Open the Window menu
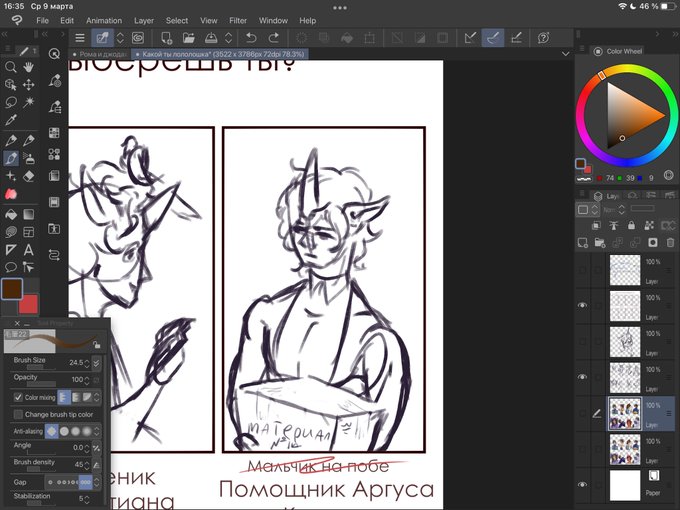Screen dimensions: 680x510 [273, 20]
